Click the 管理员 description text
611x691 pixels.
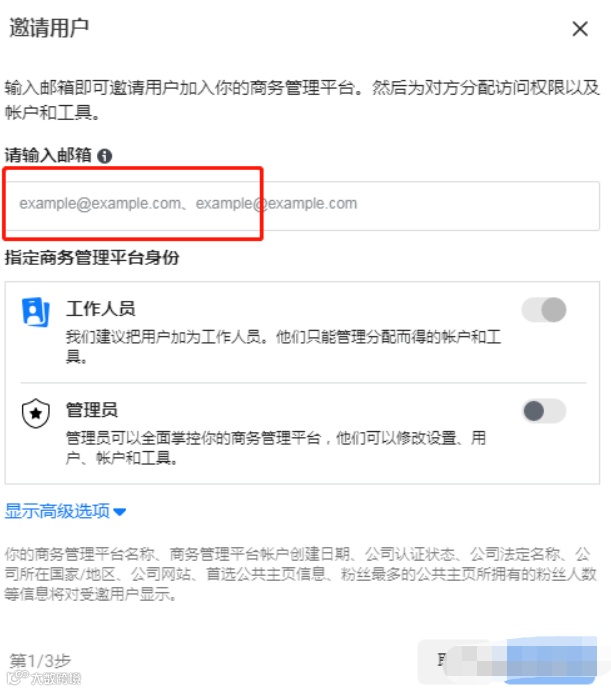click(276, 448)
